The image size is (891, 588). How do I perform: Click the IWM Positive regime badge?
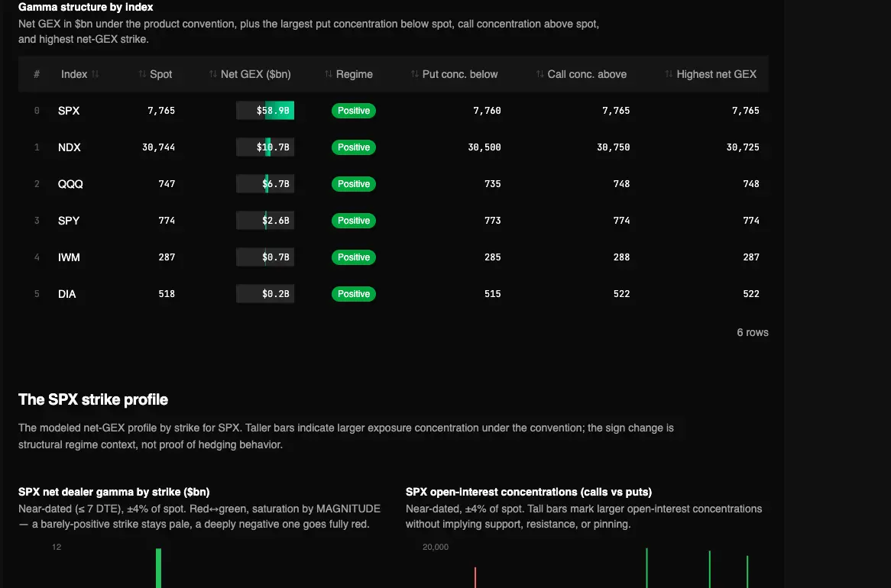[354, 257]
